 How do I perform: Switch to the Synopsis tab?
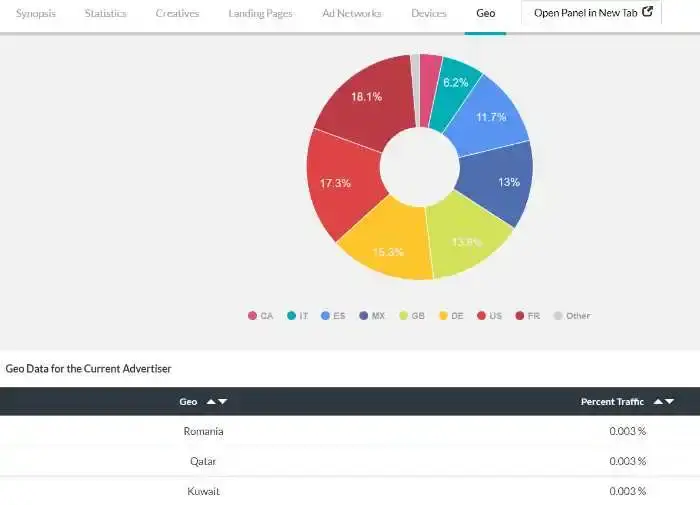tap(36, 14)
